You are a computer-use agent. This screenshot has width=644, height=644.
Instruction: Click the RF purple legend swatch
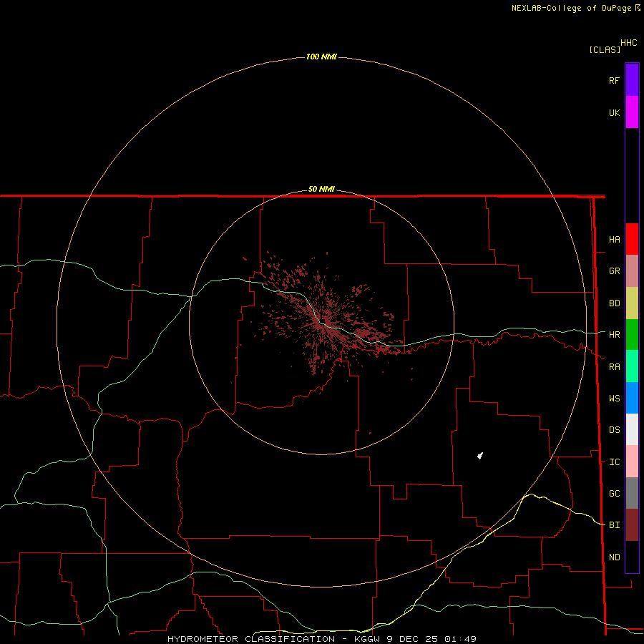632,80
